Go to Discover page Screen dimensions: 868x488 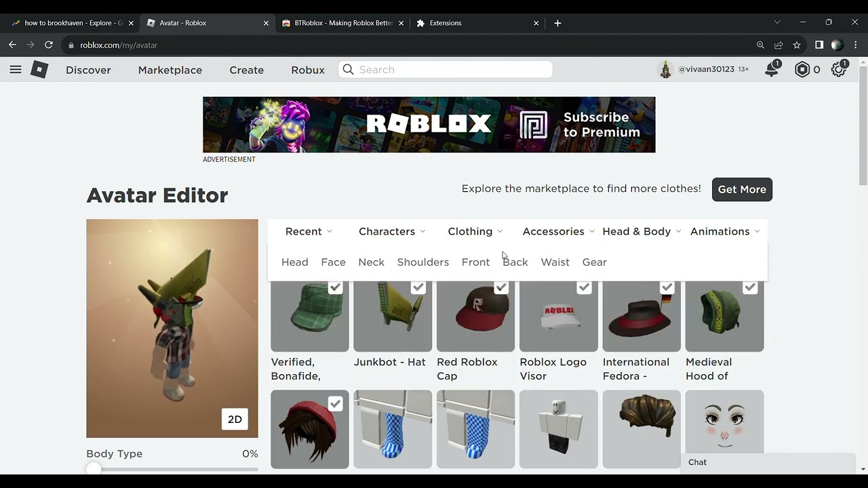[x=88, y=70]
